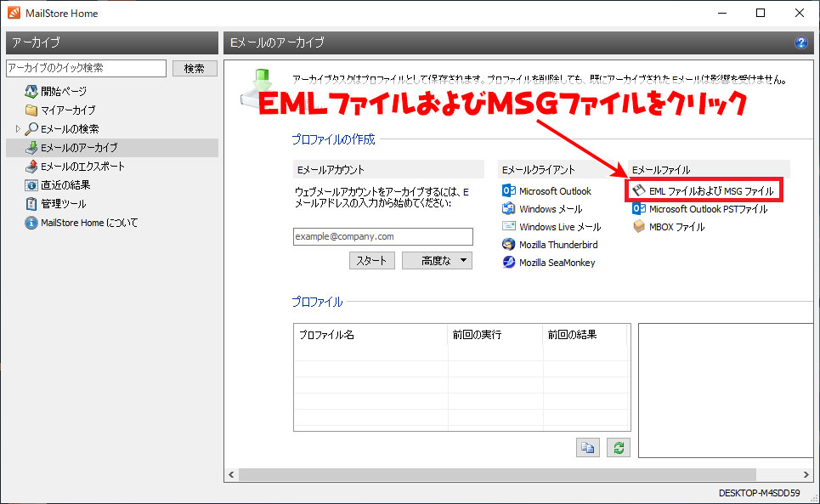Choose the Mozilla SeaMonkey link
Viewport: 820px width, 504px height.
[x=557, y=263]
